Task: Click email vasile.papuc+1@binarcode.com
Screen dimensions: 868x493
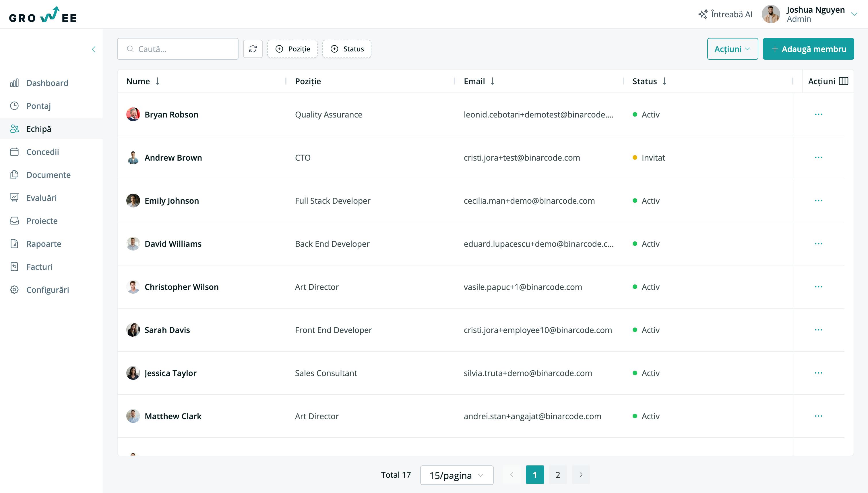Action: (523, 287)
